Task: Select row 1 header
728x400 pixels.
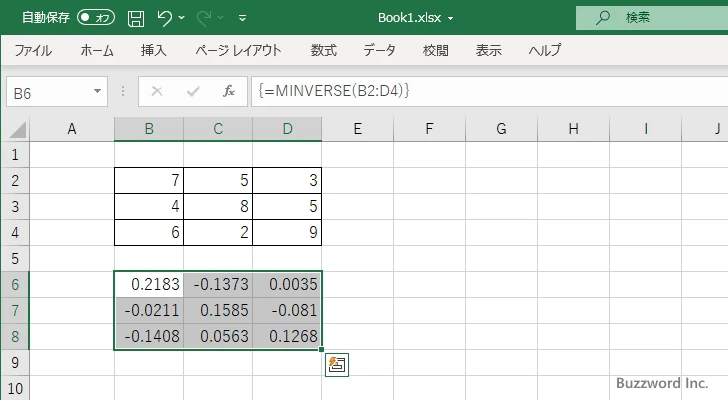Action: [x=15, y=155]
